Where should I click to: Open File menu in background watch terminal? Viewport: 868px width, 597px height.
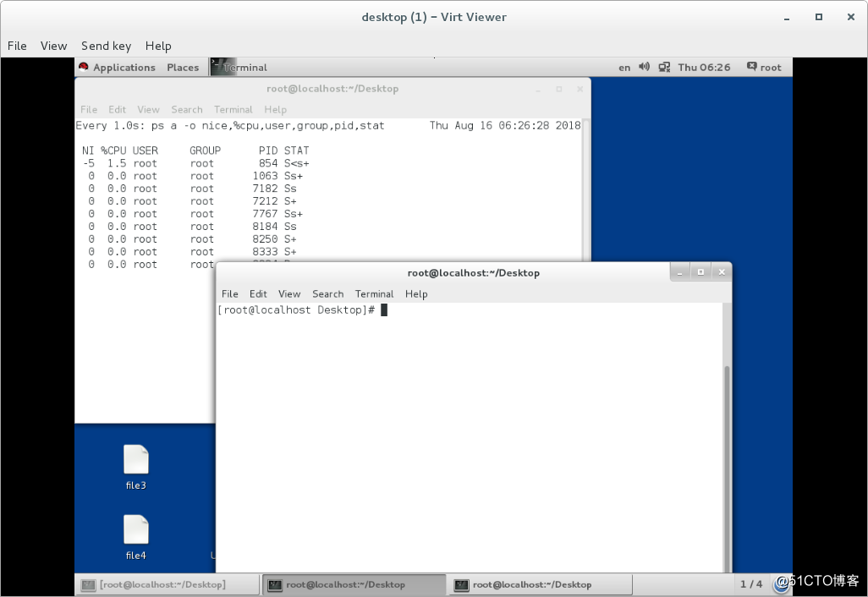click(89, 110)
